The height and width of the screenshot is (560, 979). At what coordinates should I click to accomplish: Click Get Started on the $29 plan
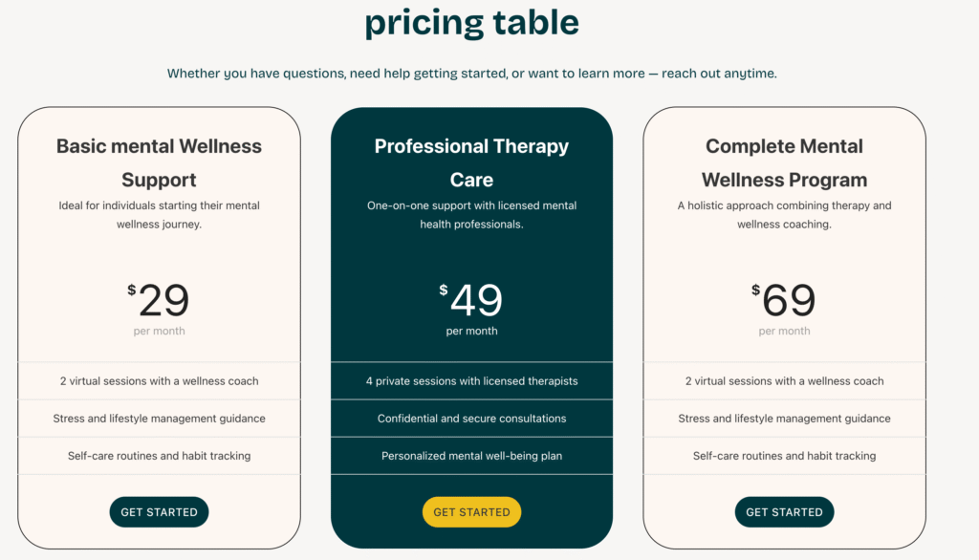pos(159,512)
